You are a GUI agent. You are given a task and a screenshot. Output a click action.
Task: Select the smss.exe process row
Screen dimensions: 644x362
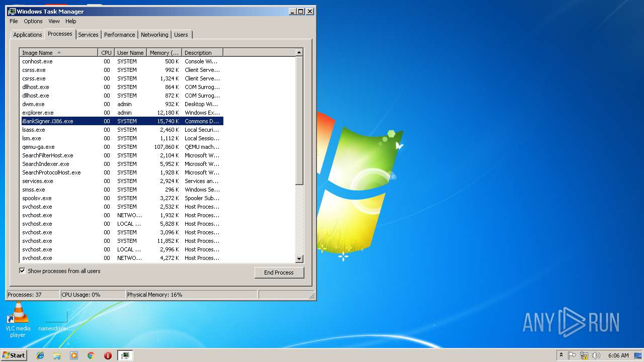tap(121, 190)
